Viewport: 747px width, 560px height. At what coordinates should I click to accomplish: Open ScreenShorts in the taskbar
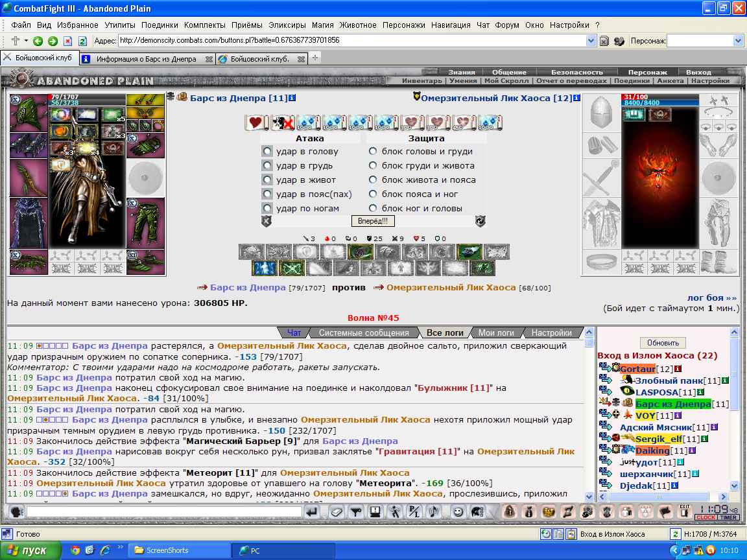pos(180,550)
